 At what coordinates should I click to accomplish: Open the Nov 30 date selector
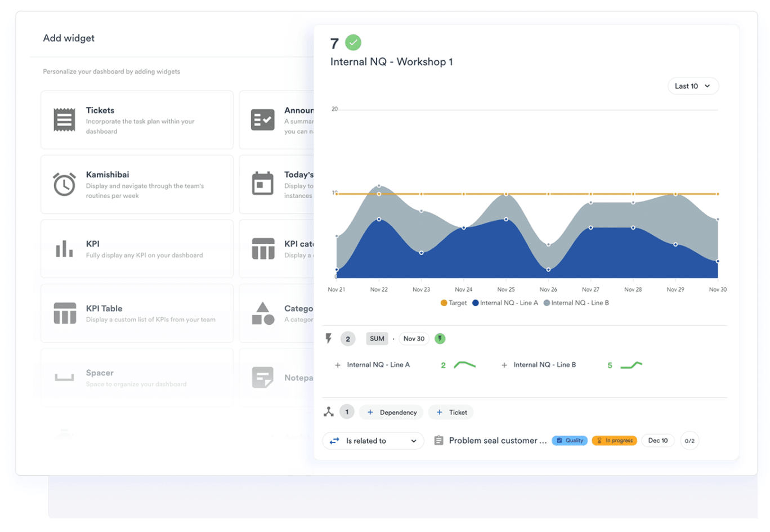point(414,338)
